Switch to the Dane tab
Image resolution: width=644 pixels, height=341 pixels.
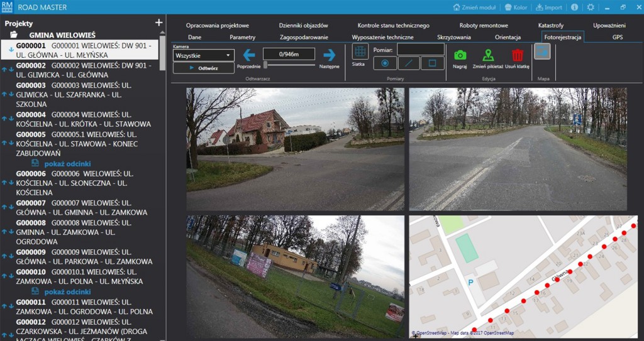tap(195, 37)
